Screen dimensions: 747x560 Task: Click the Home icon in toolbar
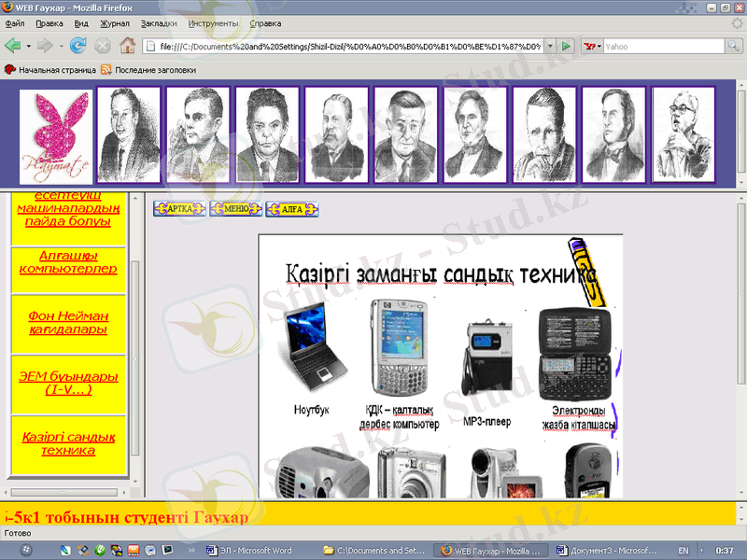point(127,45)
